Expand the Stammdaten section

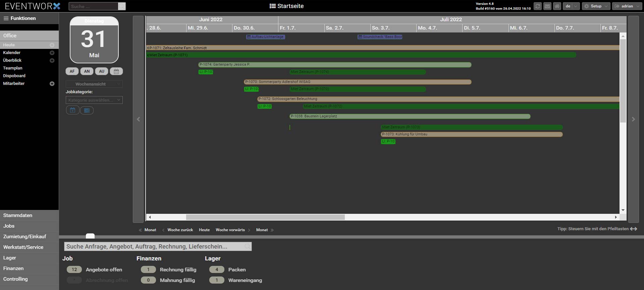tap(29, 215)
